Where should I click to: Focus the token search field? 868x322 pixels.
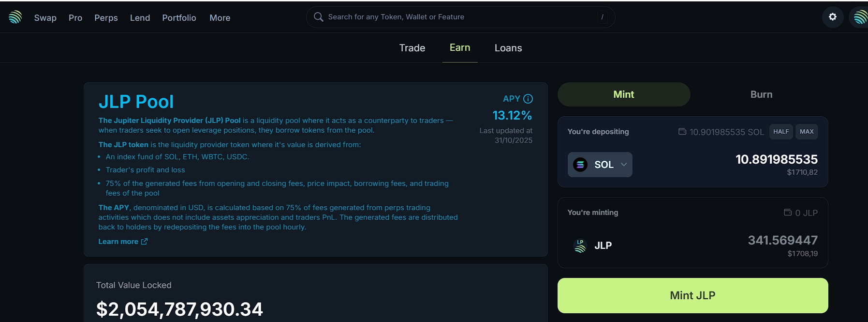[460, 17]
